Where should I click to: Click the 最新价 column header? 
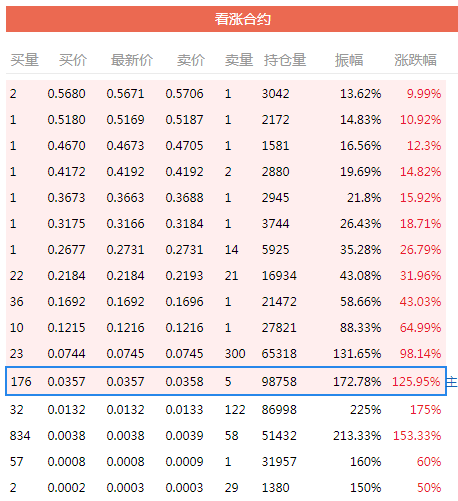coord(132,60)
